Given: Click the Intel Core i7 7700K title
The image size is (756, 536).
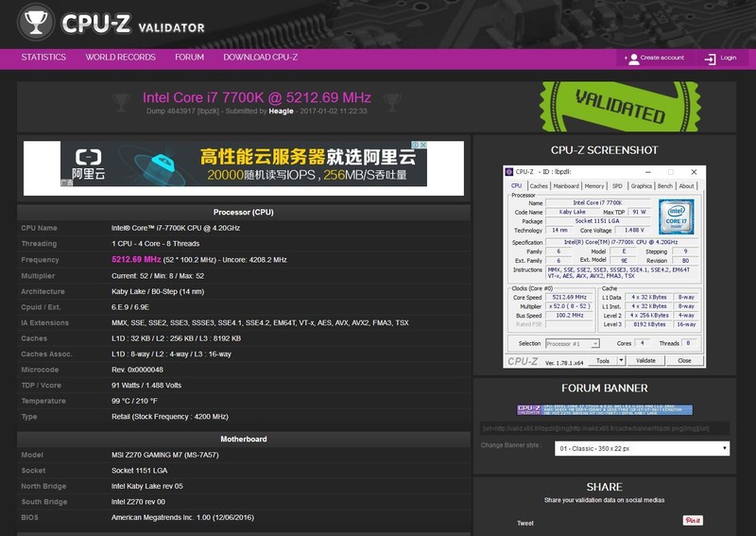Looking at the screenshot, I should point(256,97).
